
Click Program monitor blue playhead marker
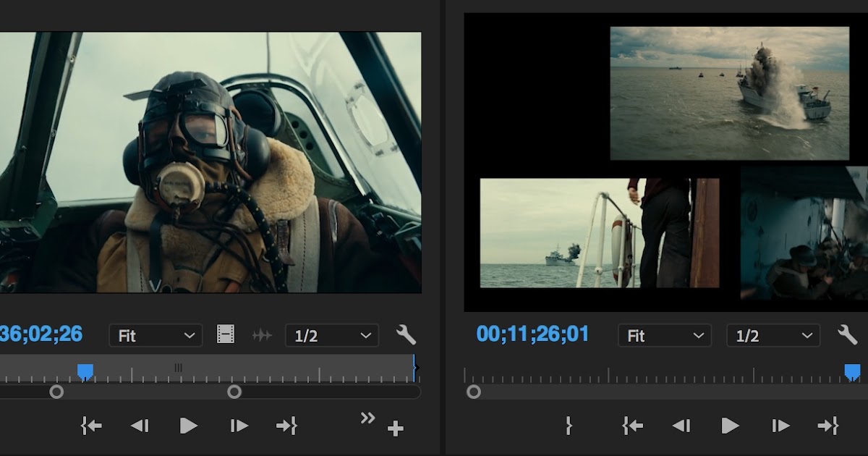853,372
